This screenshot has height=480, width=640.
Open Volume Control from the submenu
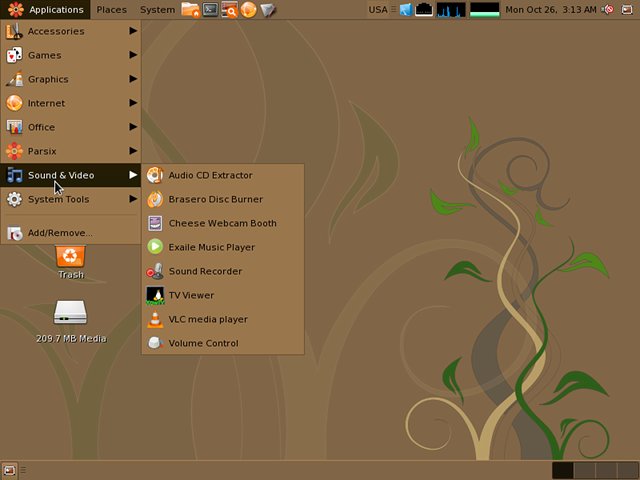(223, 343)
